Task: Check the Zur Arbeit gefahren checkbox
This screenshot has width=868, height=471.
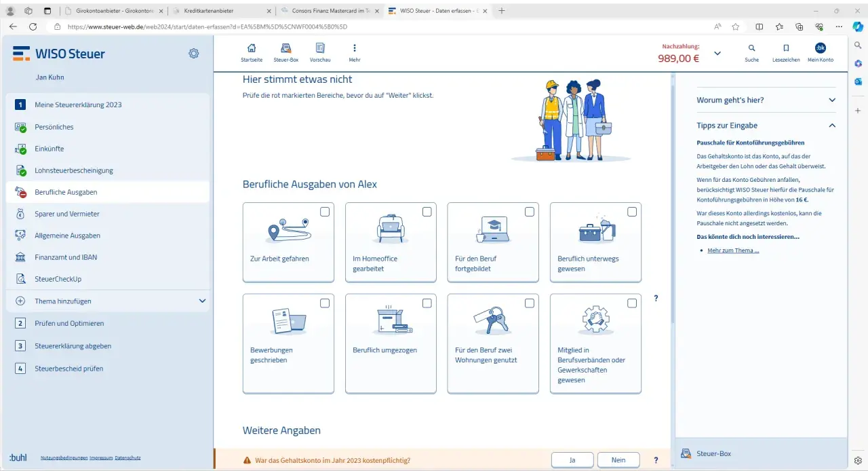Action: tap(325, 212)
